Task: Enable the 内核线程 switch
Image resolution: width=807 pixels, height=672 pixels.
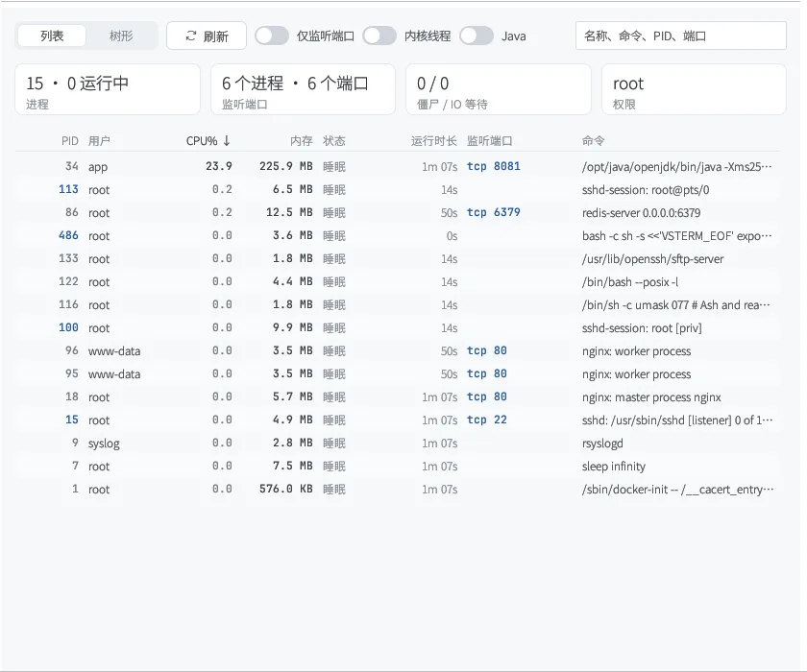Action: coord(379,36)
